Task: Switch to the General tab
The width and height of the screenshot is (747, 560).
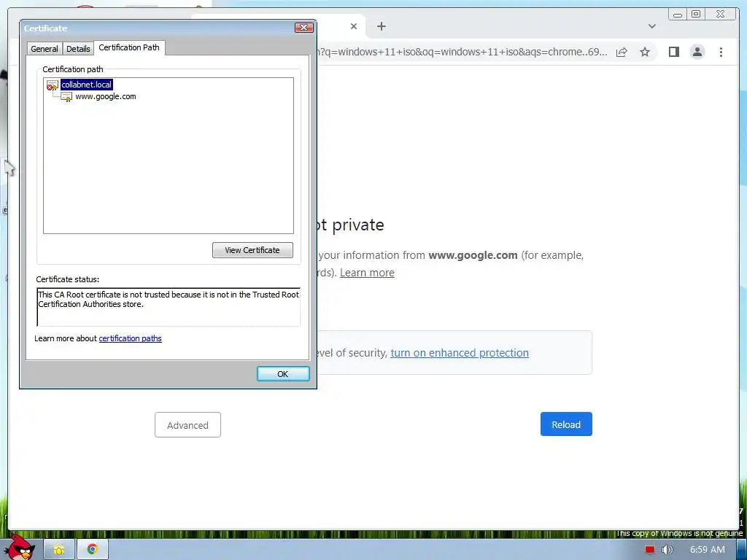Action: 44,49
